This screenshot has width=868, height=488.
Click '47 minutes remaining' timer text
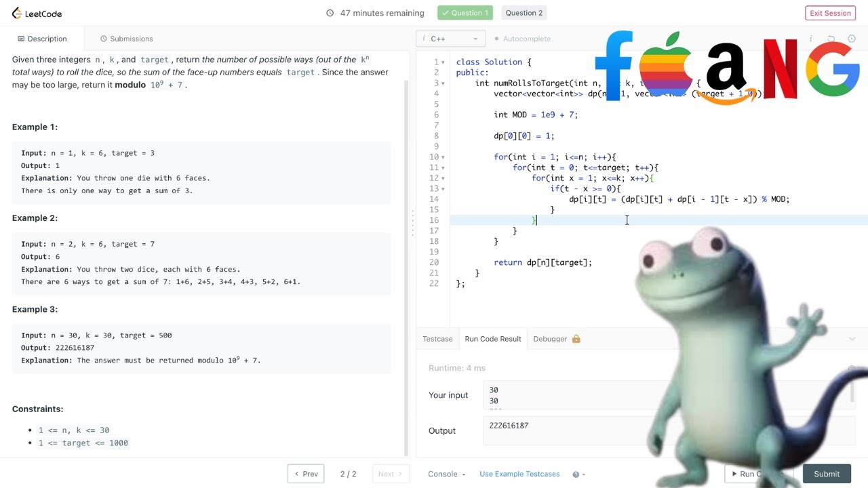pos(382,13)
